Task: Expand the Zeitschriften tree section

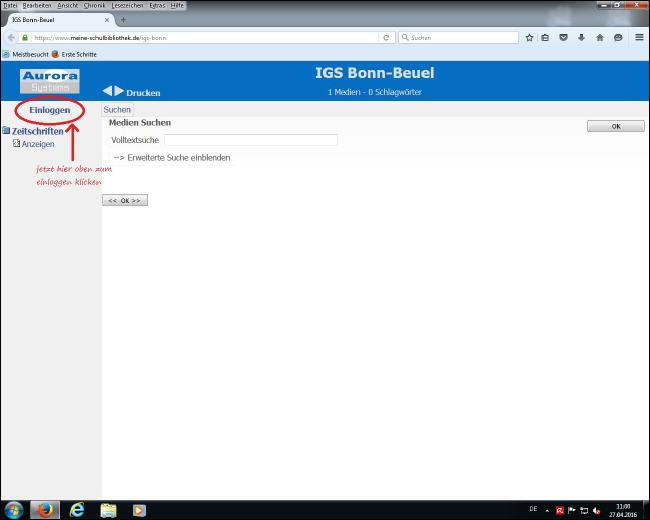Action: 37,131
